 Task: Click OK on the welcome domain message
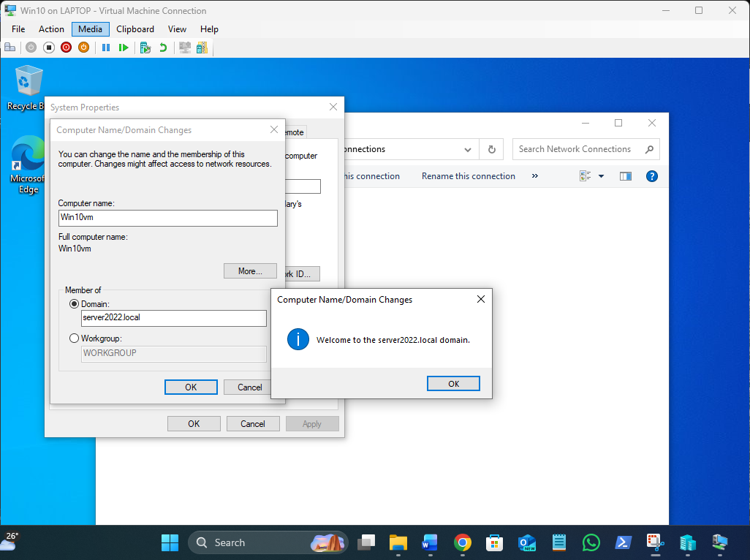tap(453, 384)
